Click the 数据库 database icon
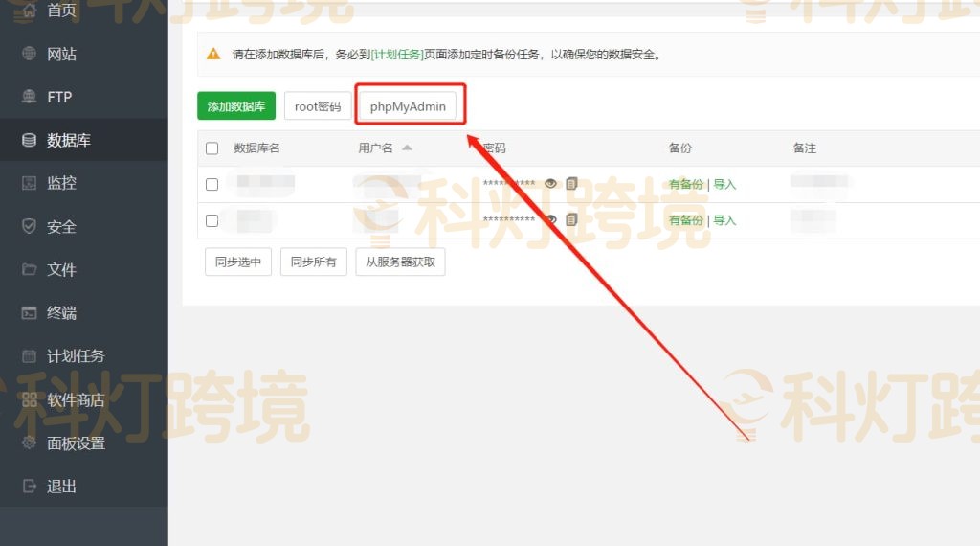Viewport: 980px width, 546px height. (x=29, y=140)
